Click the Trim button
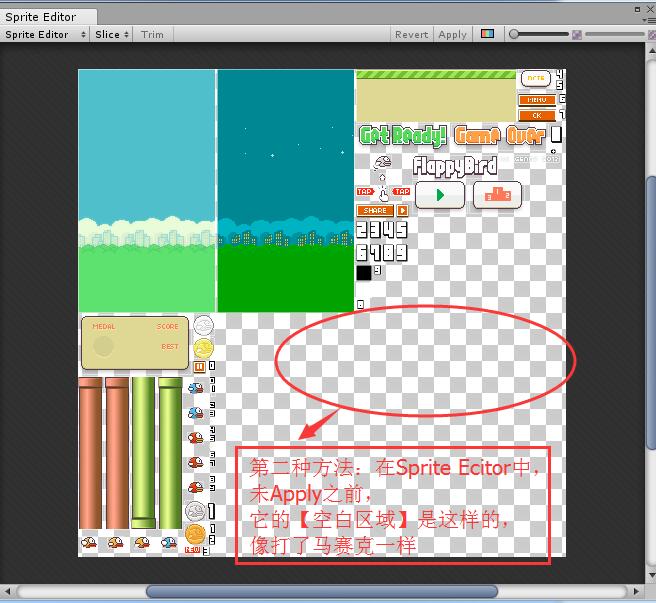Screen dimensions: 656x603 [152, 34]
